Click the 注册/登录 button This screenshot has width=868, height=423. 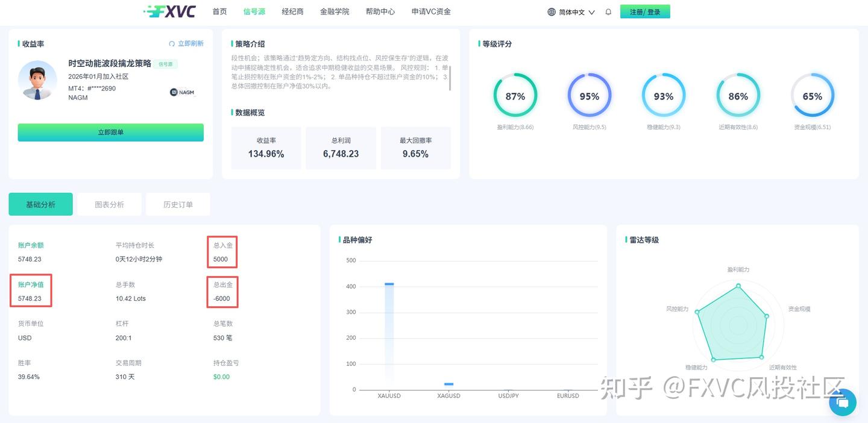point(645,11)
